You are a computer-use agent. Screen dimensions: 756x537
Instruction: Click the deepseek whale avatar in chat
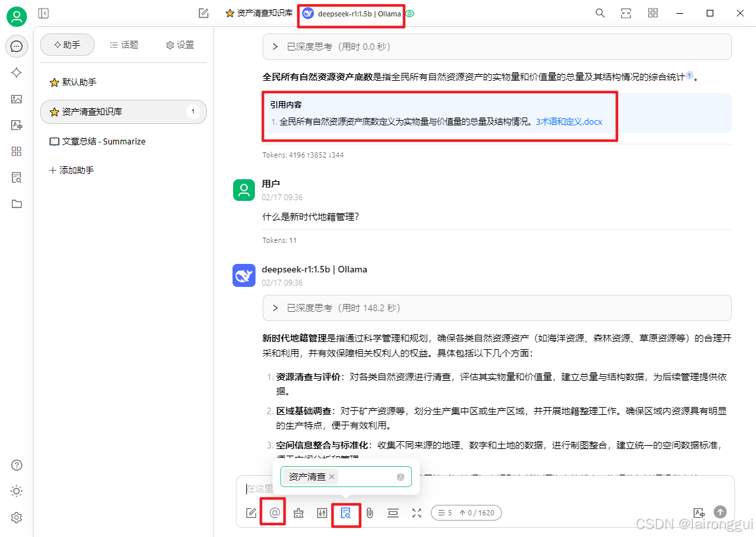click(x=244, y=275)
